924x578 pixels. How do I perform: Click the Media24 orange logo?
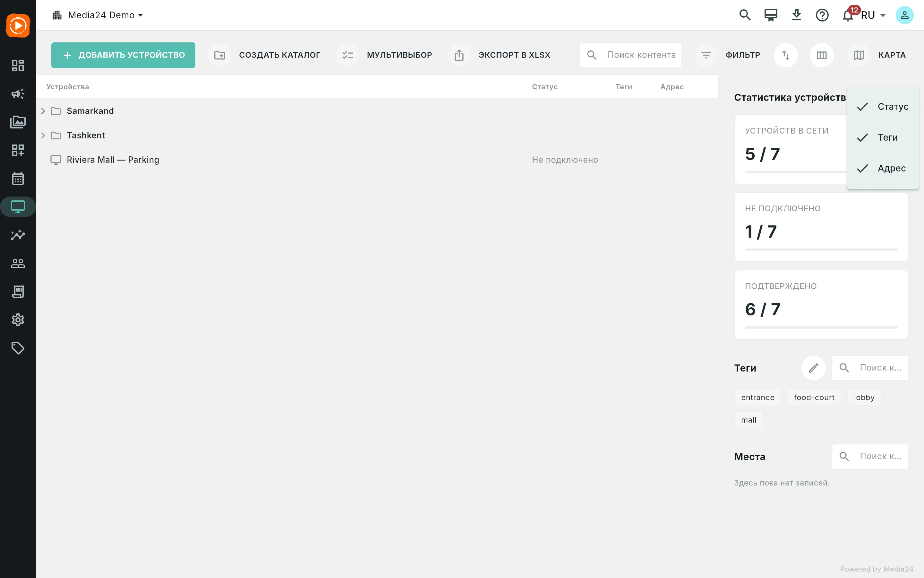tap(18, 26)
